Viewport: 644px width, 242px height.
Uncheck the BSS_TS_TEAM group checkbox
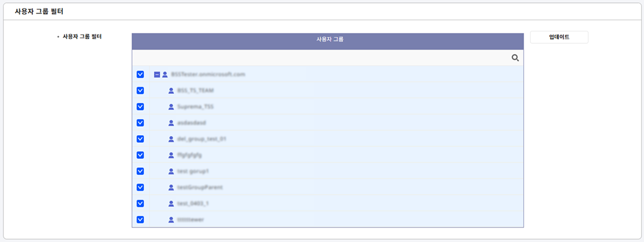click(140, 91)
